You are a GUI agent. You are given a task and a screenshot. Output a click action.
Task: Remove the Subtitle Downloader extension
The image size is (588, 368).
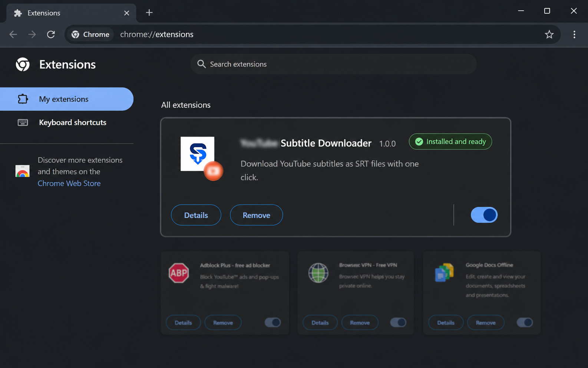(257, 215)
